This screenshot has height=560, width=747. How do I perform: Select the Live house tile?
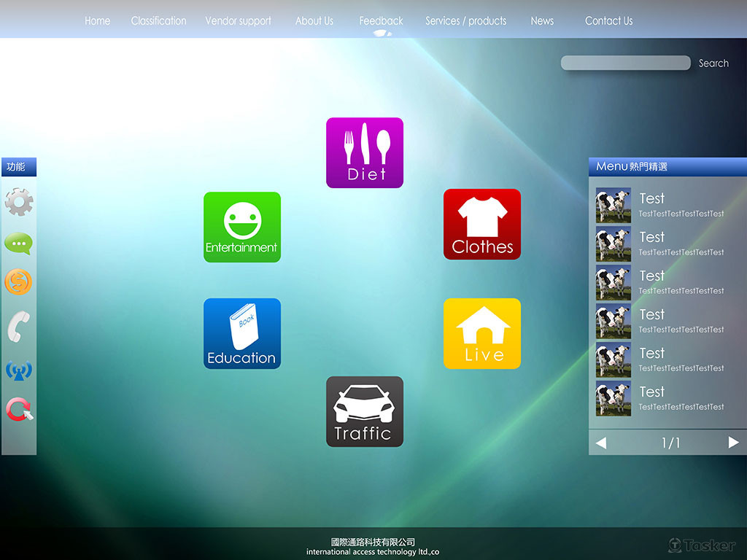pyautogui.click(x=481, y=333)
